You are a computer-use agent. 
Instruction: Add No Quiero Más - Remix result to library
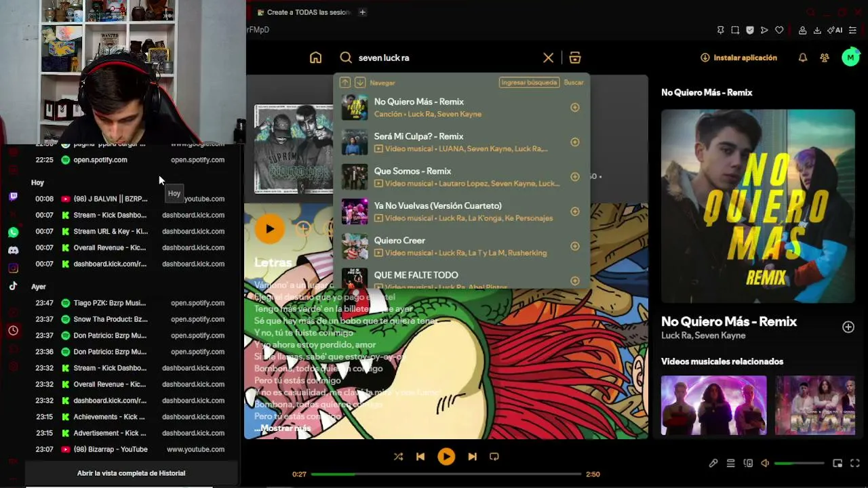coord(574,107)
